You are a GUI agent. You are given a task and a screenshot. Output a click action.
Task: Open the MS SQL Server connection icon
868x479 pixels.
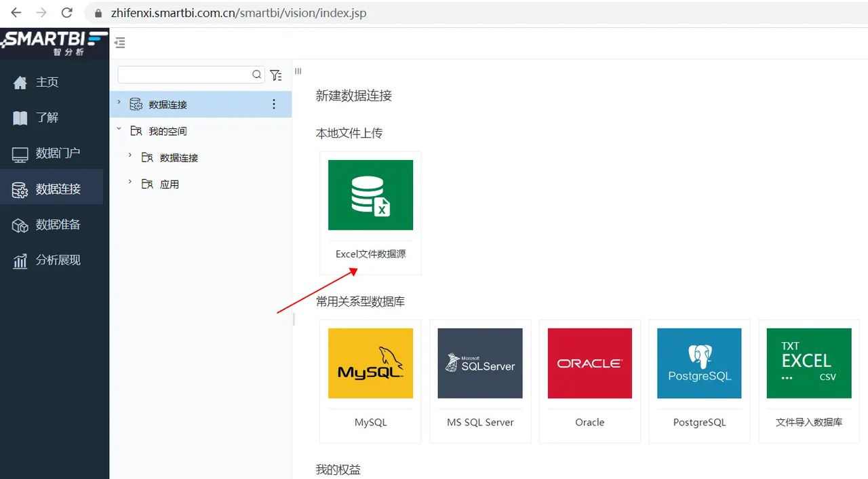479,363
